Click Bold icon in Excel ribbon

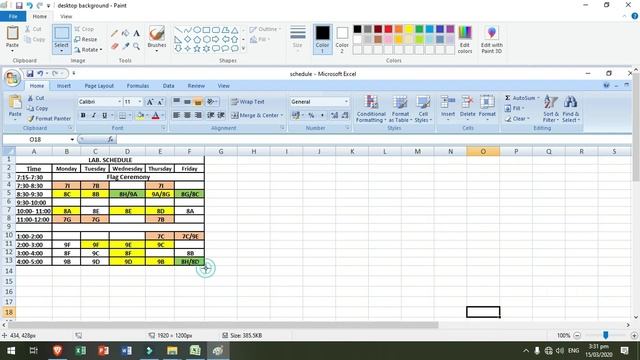(83, 116)
